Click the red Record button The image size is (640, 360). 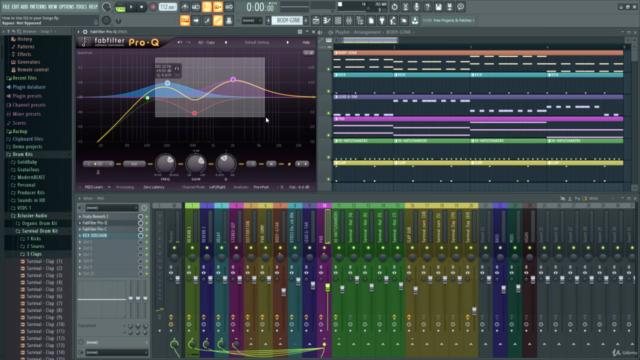tap(153, 7)
